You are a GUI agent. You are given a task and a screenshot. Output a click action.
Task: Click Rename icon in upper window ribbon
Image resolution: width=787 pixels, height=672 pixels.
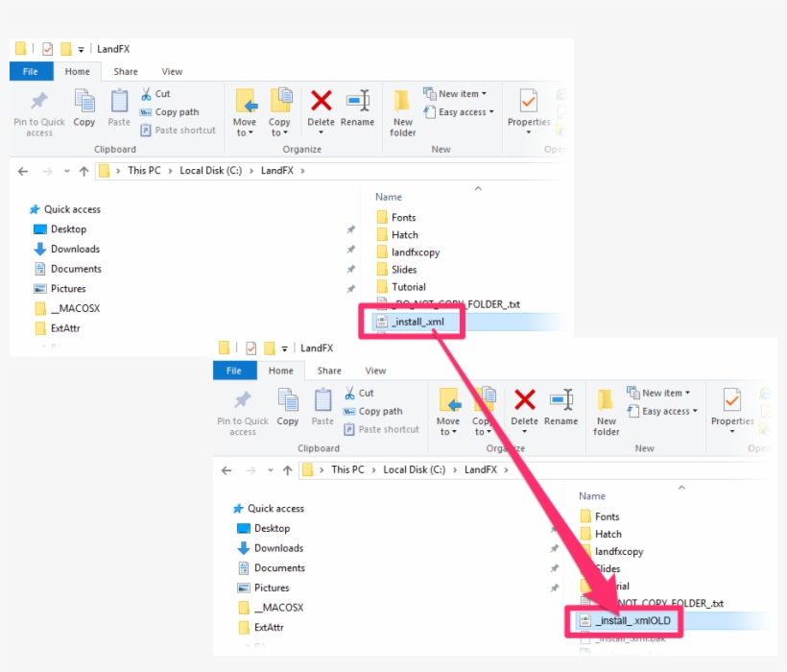click(x=357, y=101)
